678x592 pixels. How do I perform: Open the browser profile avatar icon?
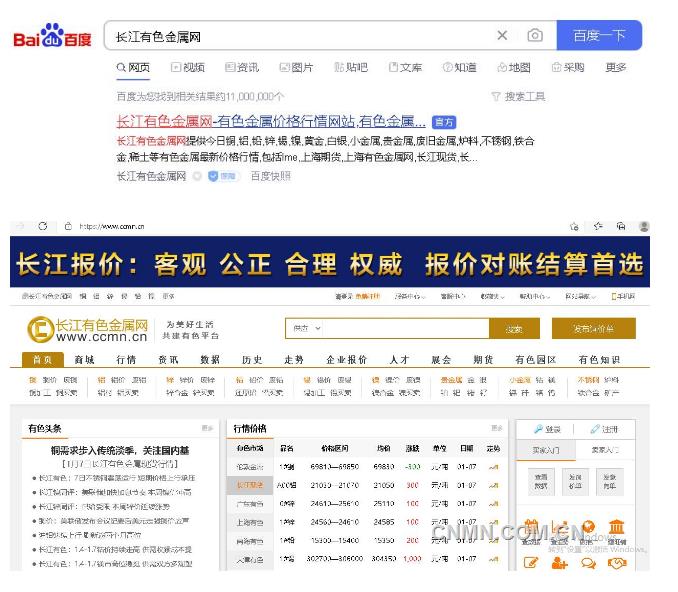(644, 226)
